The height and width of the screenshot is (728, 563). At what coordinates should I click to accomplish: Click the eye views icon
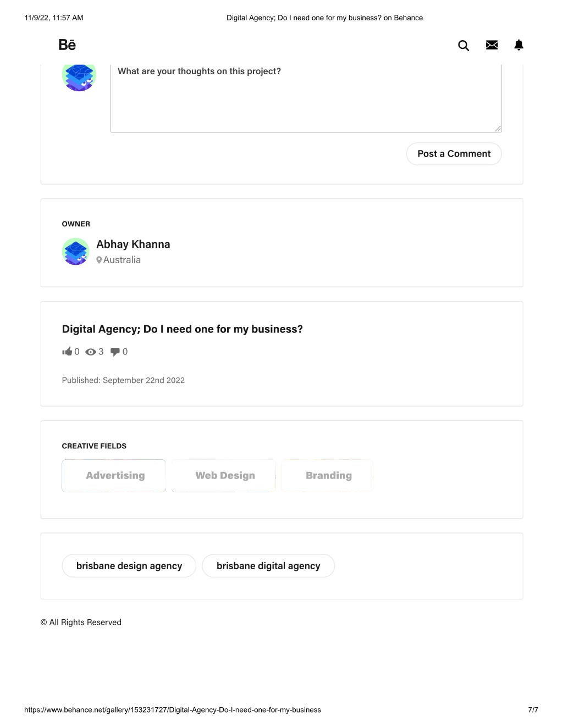(x=91, y=352)
